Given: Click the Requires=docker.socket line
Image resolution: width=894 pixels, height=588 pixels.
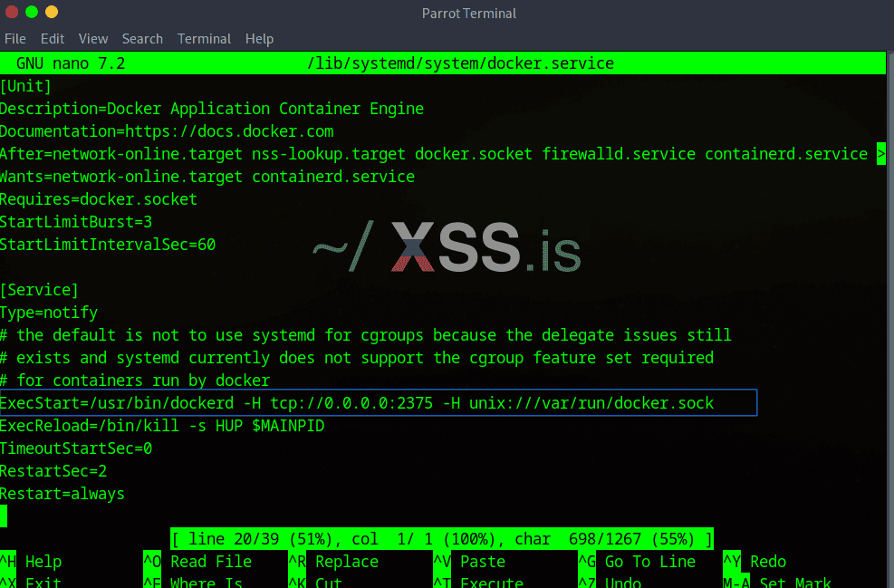Looking at the screenshot, I should coord(99,199).
